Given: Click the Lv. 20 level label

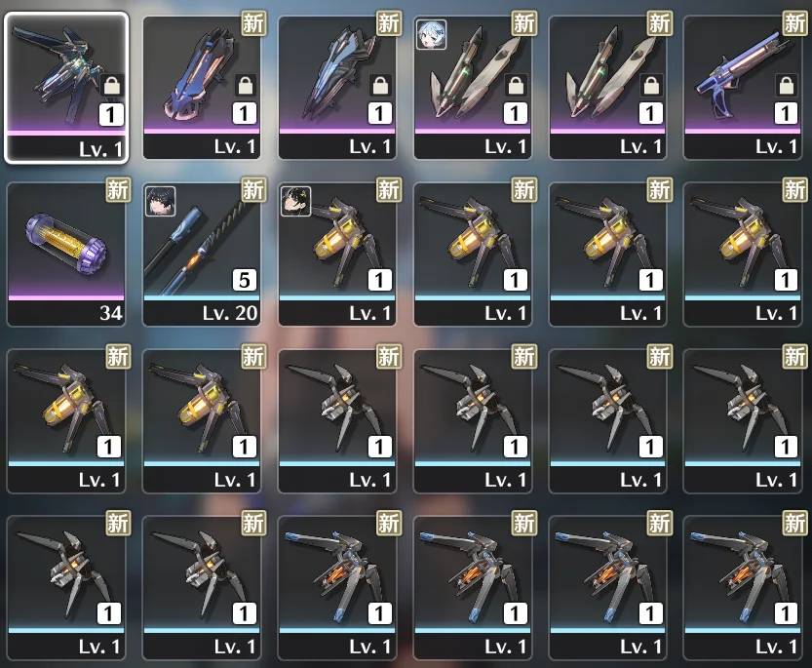Looking at the screenshot, I should (230, 313).
